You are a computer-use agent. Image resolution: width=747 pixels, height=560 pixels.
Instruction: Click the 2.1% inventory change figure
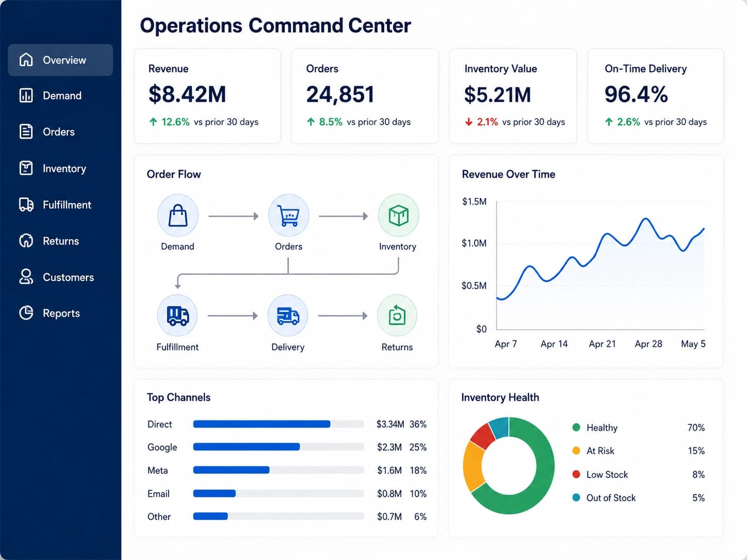(x=488, y=122)
